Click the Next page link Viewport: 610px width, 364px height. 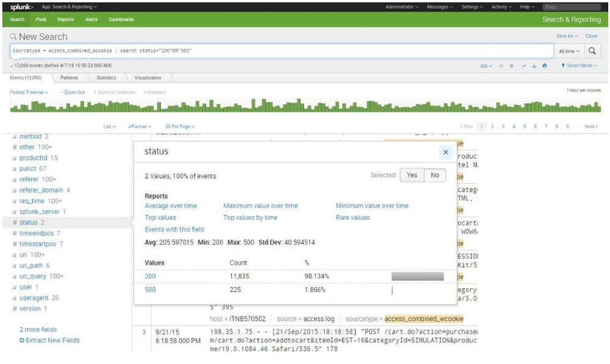click(591, 126)
